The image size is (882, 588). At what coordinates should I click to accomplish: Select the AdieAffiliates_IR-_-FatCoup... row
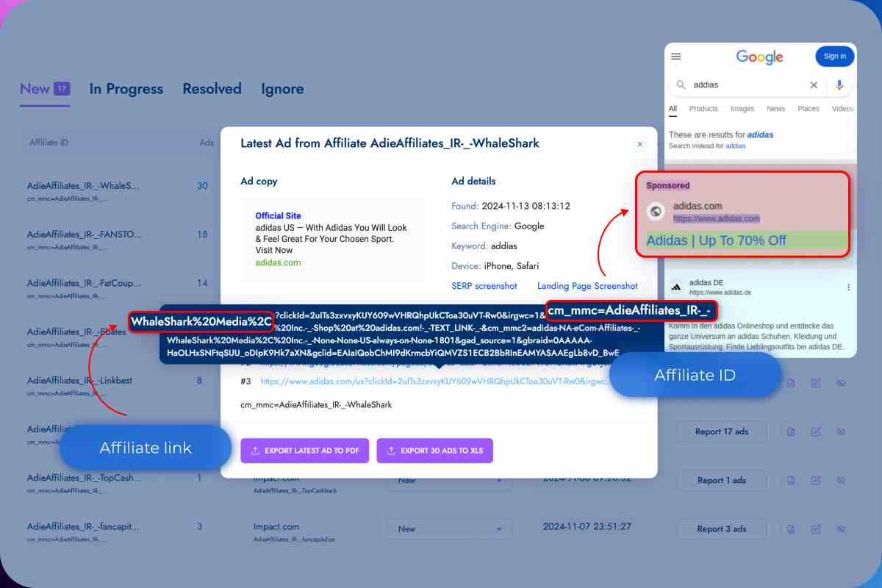(83, 283)
